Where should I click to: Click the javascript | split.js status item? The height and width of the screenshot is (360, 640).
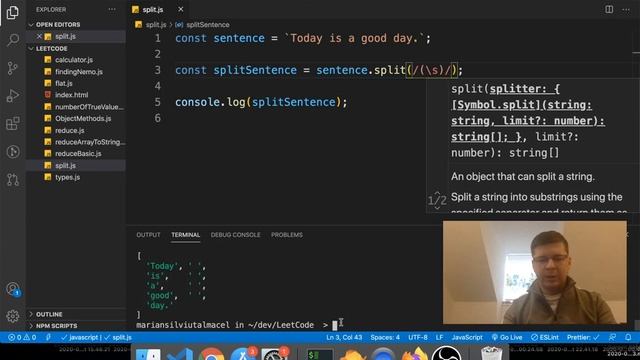click(96, 338)
